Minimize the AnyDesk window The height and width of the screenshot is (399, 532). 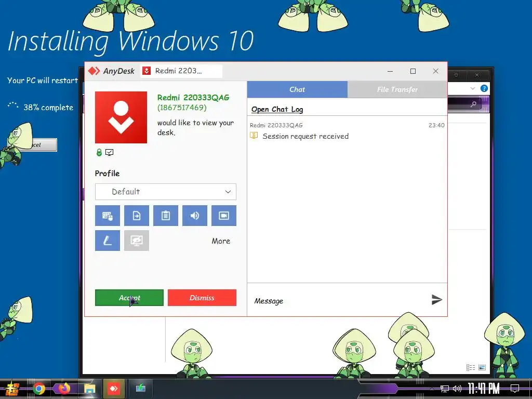tap(390, 71)
